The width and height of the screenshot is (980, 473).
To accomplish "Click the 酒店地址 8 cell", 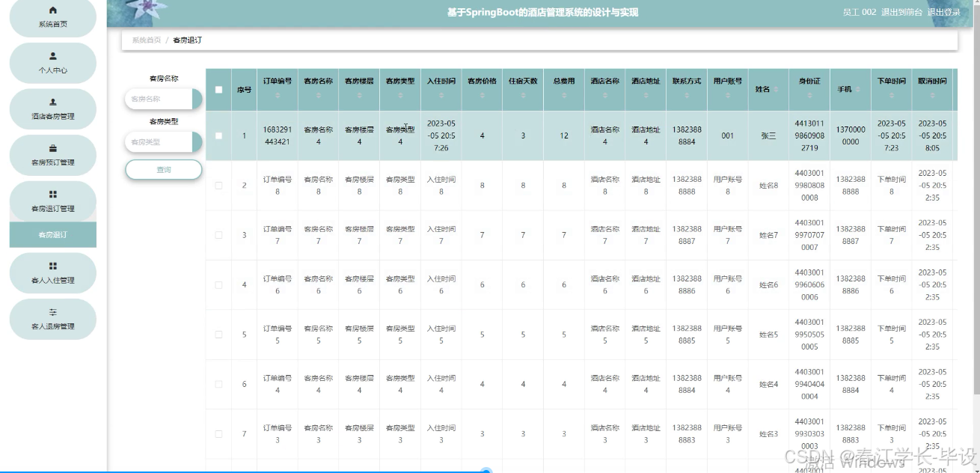I will click(646, 186).
